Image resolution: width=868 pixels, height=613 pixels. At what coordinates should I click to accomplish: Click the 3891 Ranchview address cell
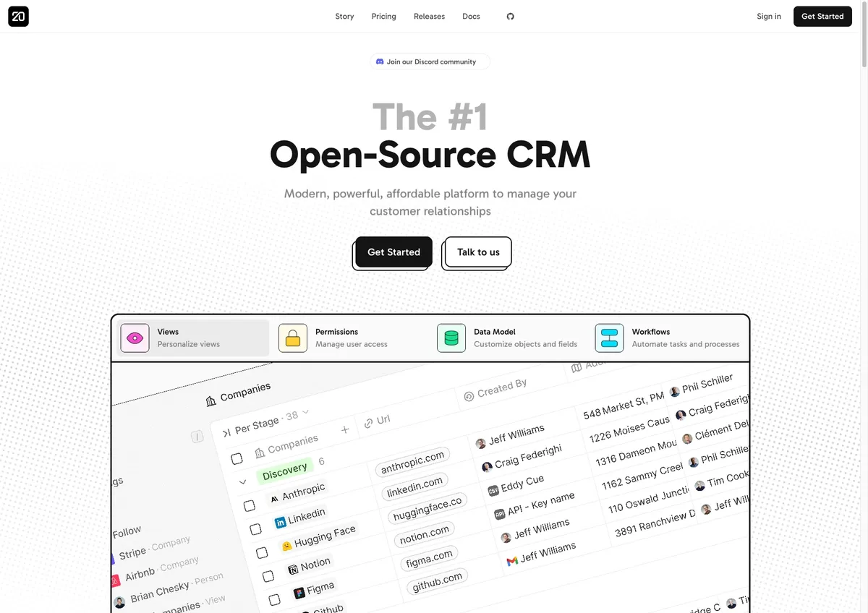[655, 525]
